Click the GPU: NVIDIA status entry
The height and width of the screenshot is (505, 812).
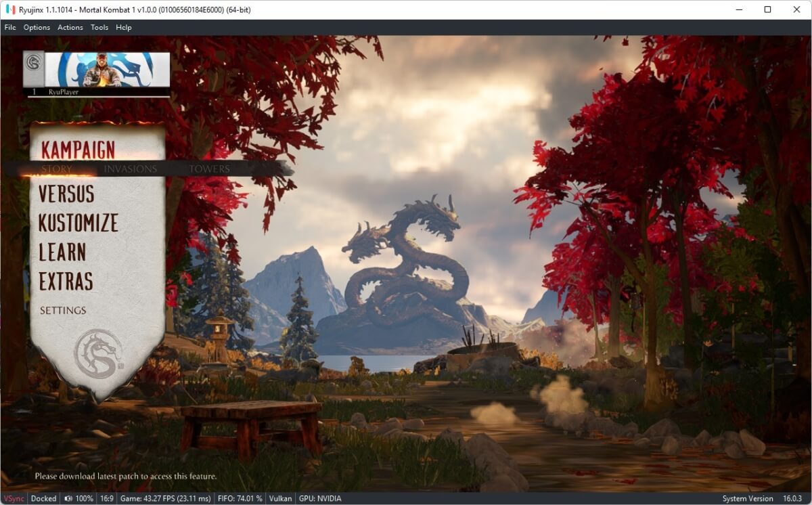[x=320, y=498]
